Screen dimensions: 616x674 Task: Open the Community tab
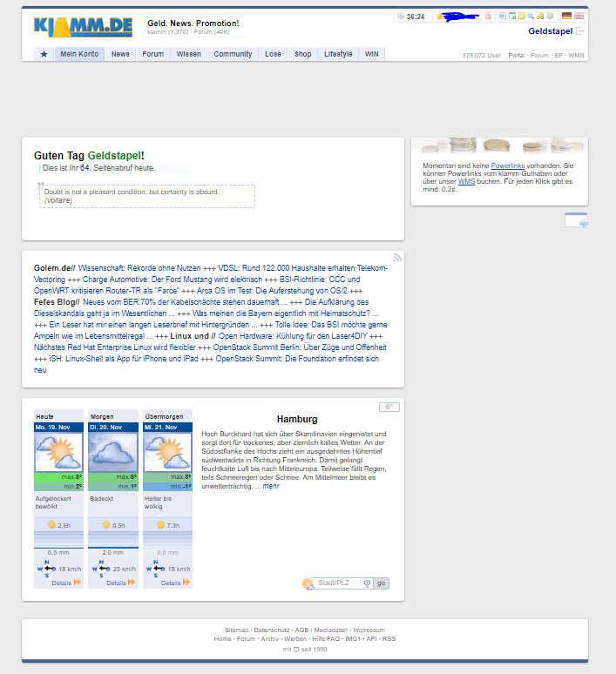(x=233, y=54)
